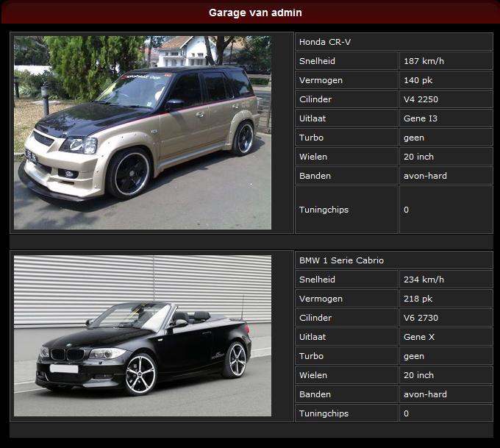Click the BMW 'Wielen' label
This screenshot has width=500, height=448.
313,375
